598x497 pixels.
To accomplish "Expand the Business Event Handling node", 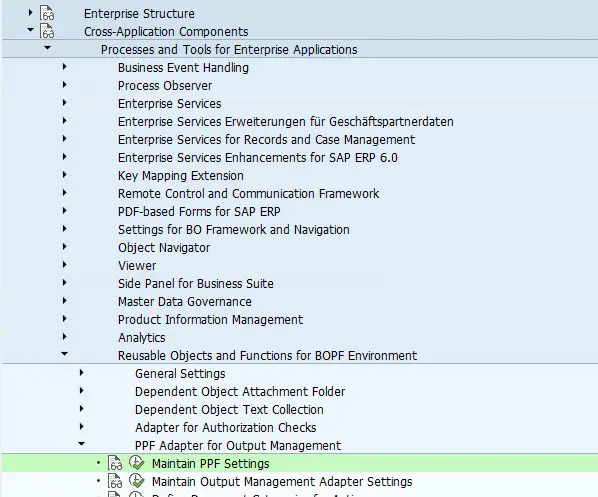I will click(x=64, y=67).
